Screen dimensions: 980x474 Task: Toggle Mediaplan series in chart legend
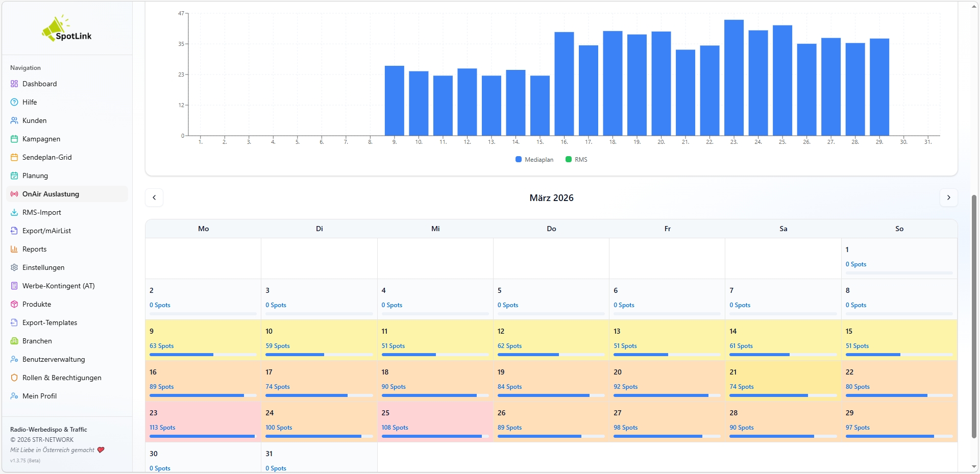click(x=534, y=160)
